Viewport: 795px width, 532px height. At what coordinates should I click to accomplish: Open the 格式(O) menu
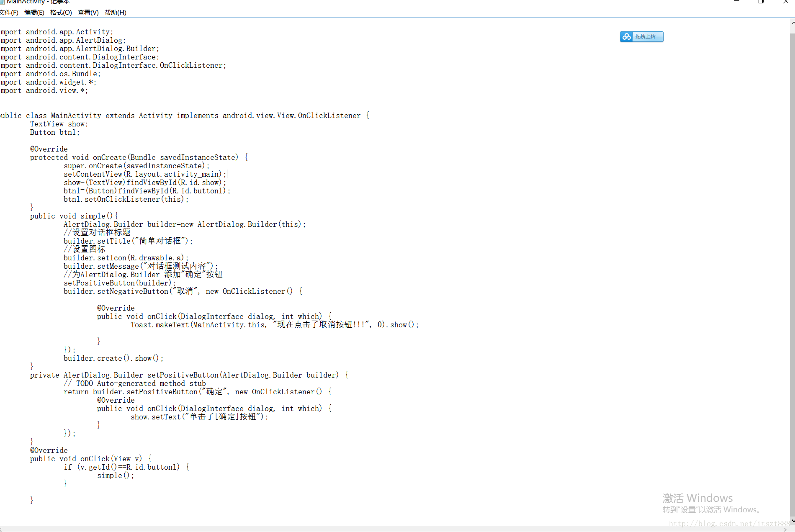click(61, 13)
